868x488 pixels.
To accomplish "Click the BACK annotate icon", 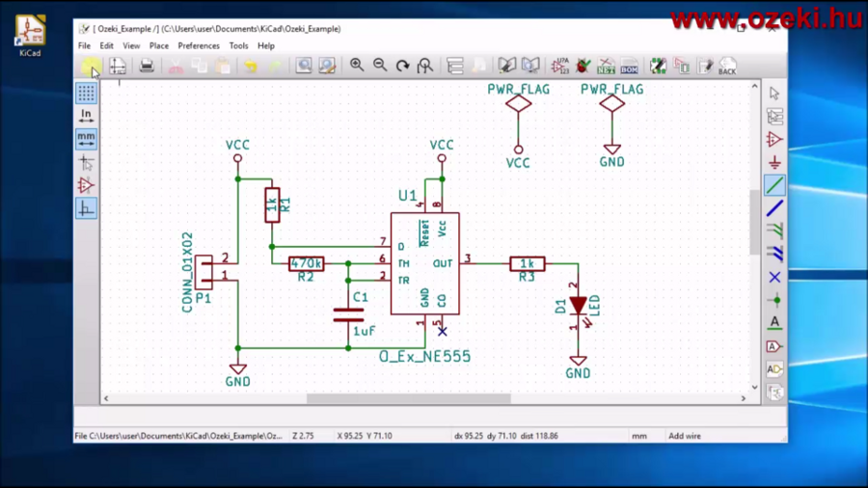I will [x=727, y=66].
